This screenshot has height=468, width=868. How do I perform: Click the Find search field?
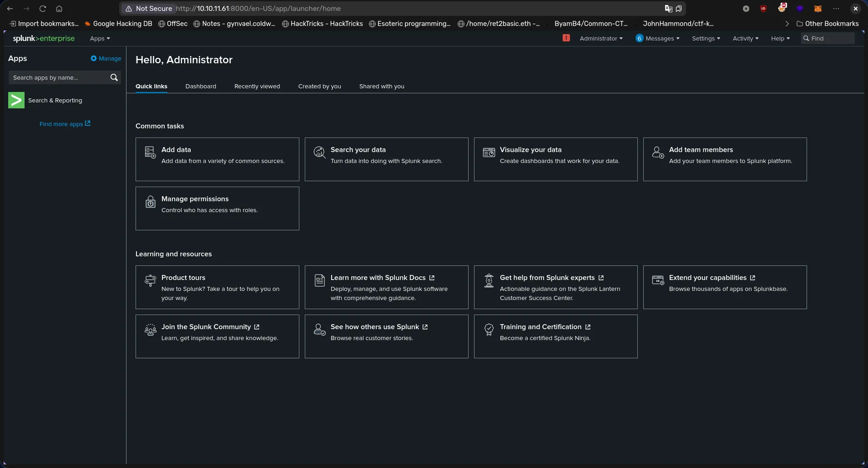coord(828,38)
